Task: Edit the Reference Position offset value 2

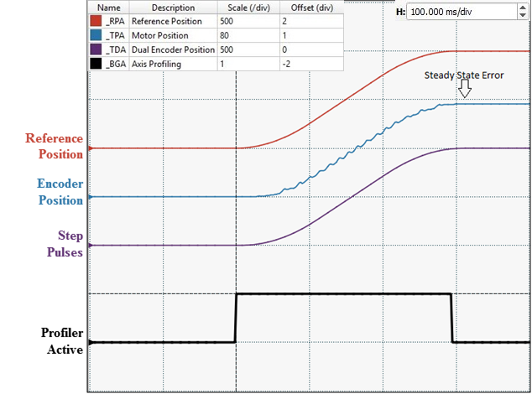Action: click(x=310, y=20)
